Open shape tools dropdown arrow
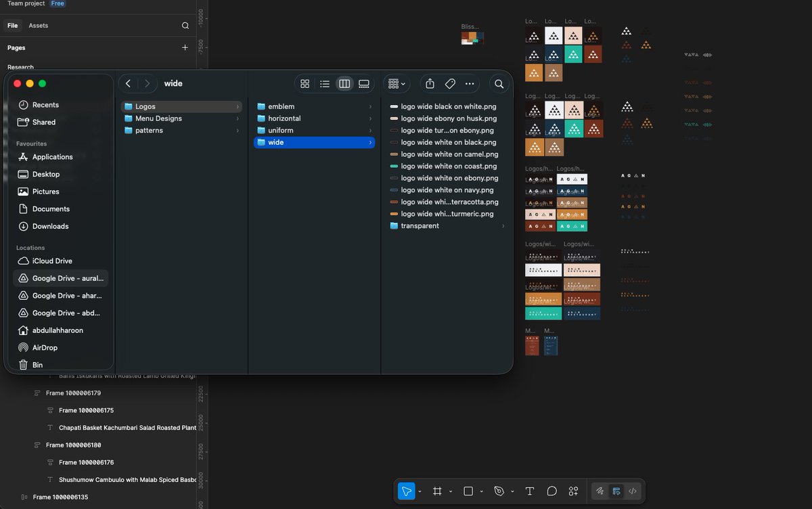 point(482,491)
